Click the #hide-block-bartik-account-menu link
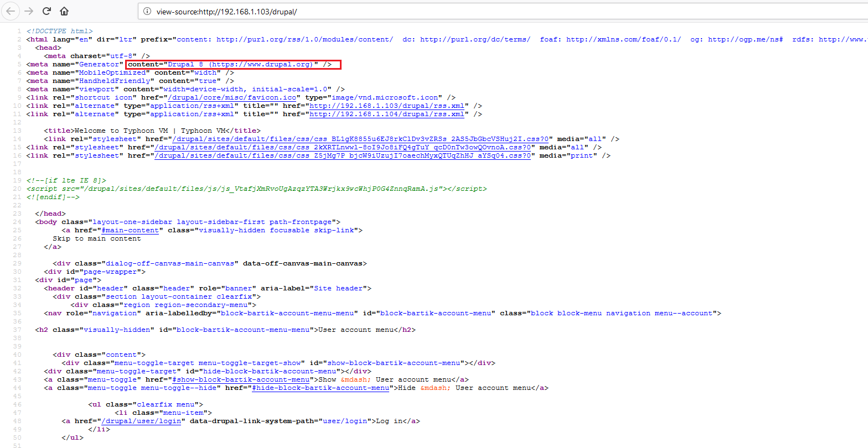Screen dimensions: 868x448 click(321, 388)
